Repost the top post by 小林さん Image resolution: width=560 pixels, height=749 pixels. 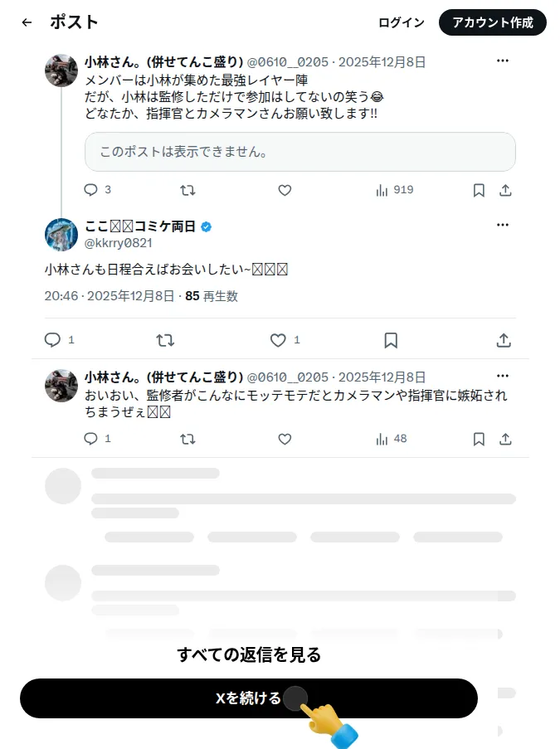[187, 191]
